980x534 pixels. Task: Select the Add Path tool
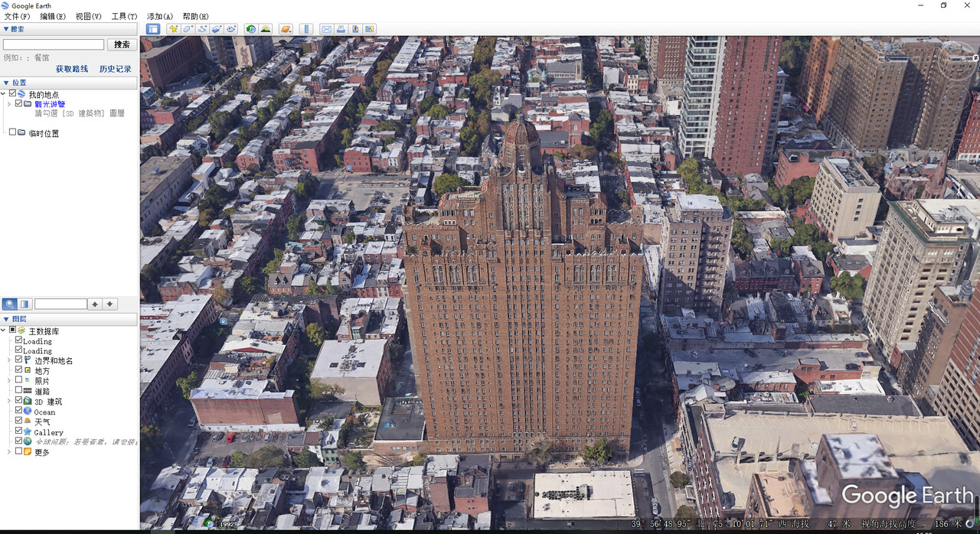202,28
